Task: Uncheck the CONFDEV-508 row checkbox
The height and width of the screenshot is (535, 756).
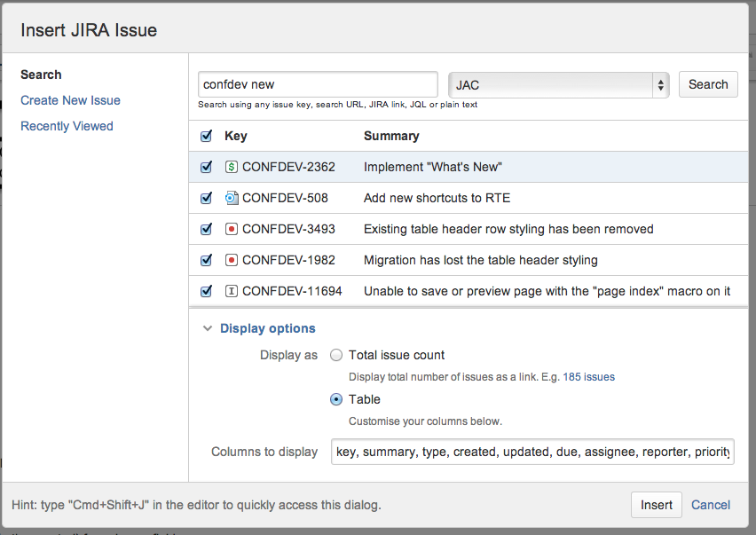Action: (206, 197)
